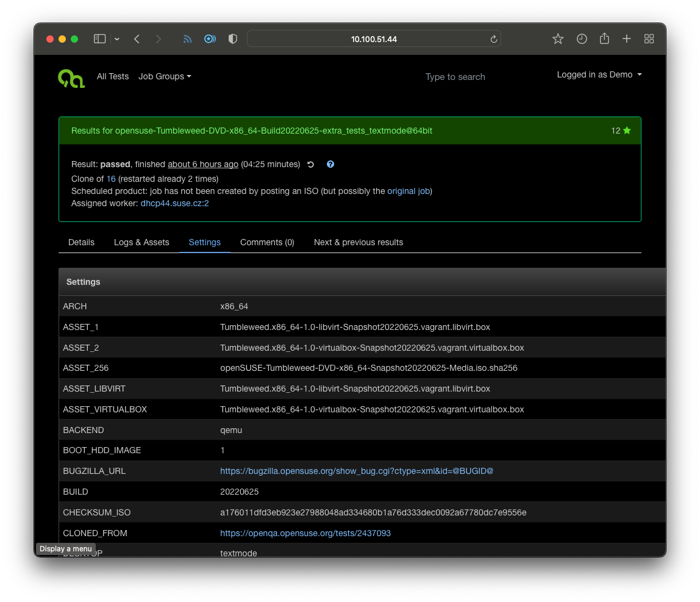Open the history clock icon
Image resolution: width=700 pixels, height=602 pixels.
click(x=581, y=39)
